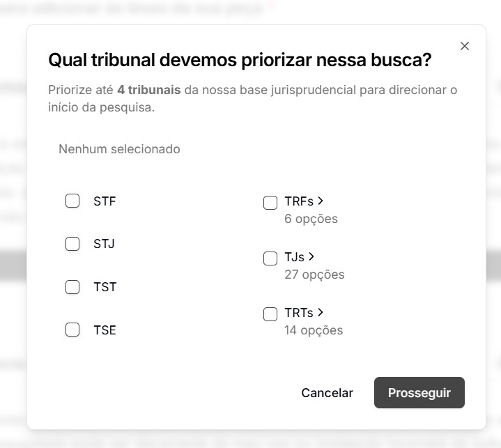This screenshot has width=501, height=448.
Task: Click the "14 opções" text under TRTs
Action: point(314,330)
